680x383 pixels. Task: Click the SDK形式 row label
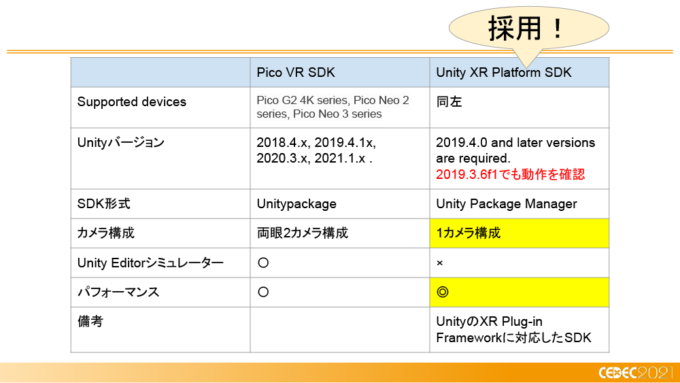pos(103,203)
